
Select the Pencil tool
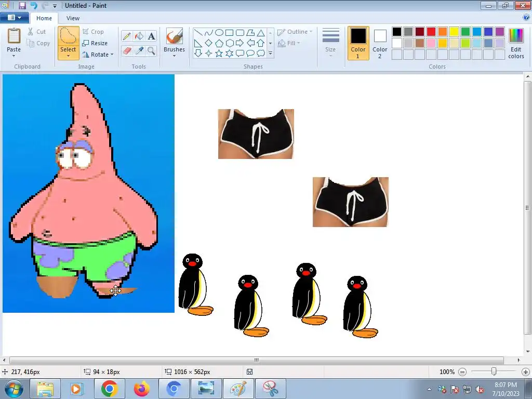coord(127,36)
